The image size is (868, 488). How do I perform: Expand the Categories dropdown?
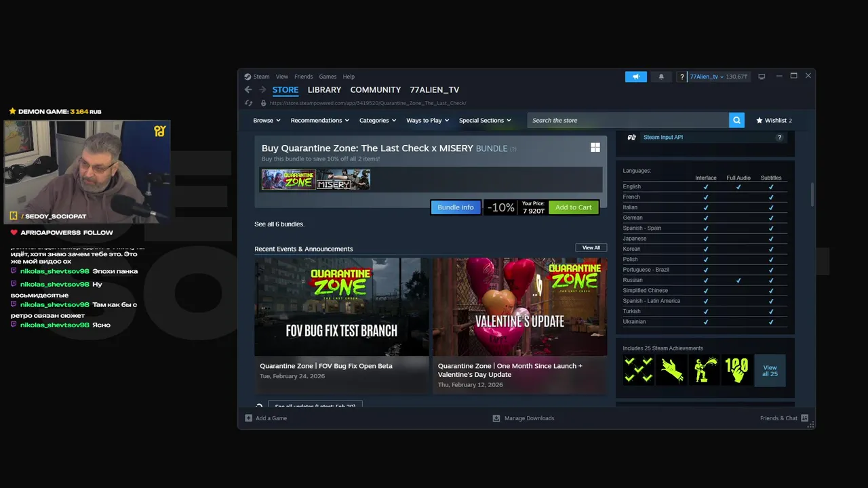point(378,120)
